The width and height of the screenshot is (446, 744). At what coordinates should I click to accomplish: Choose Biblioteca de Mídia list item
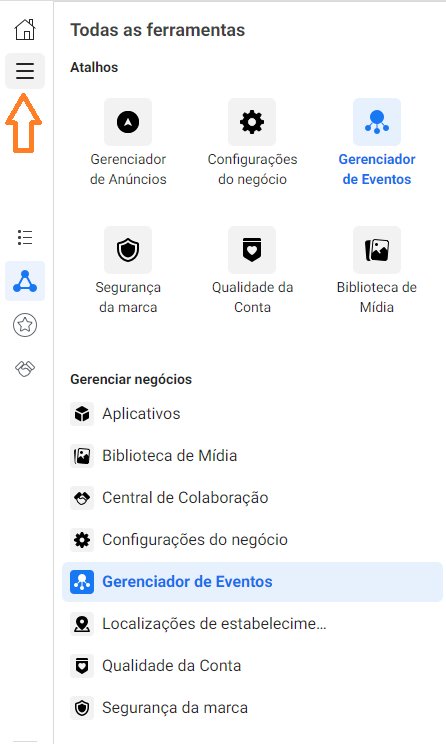tap(252, 456)
